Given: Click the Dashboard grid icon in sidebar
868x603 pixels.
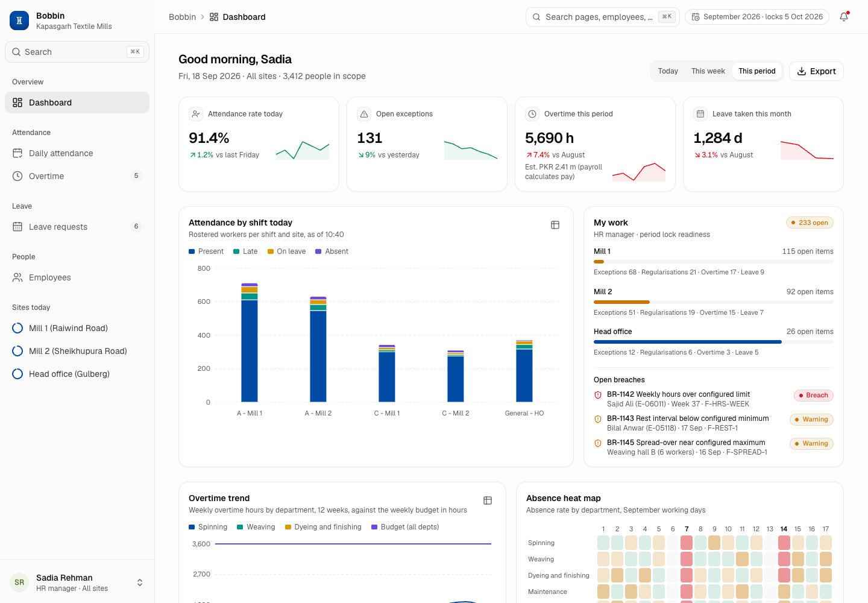Looking at the screenshot, I should point(17,103).
